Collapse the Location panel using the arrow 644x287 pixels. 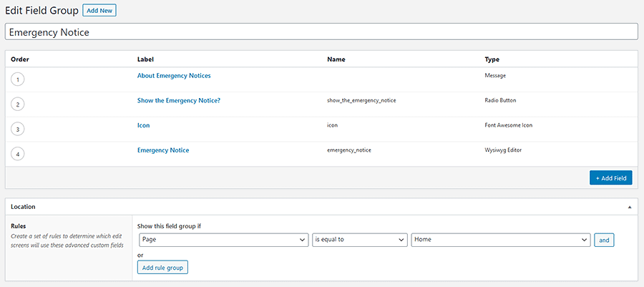click(x=629, y=207)
